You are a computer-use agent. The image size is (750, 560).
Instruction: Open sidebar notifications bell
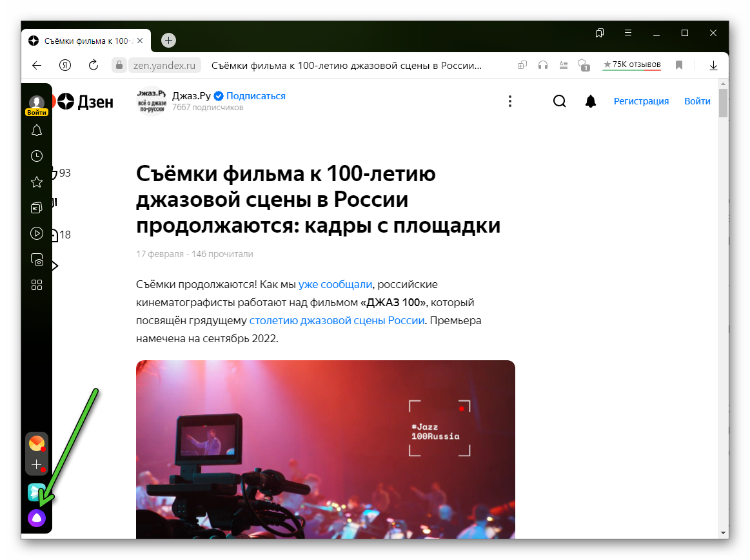tap(37, 131)
